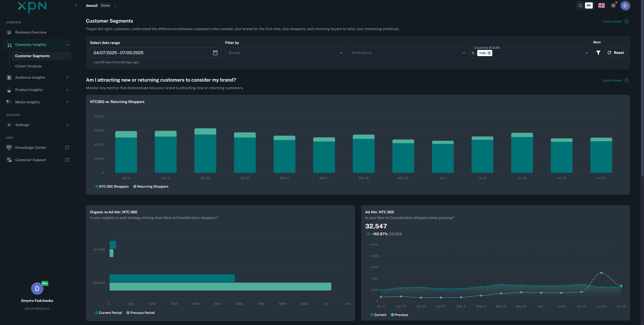
Task: Open Cohort Analysis page
Action: 28,66
